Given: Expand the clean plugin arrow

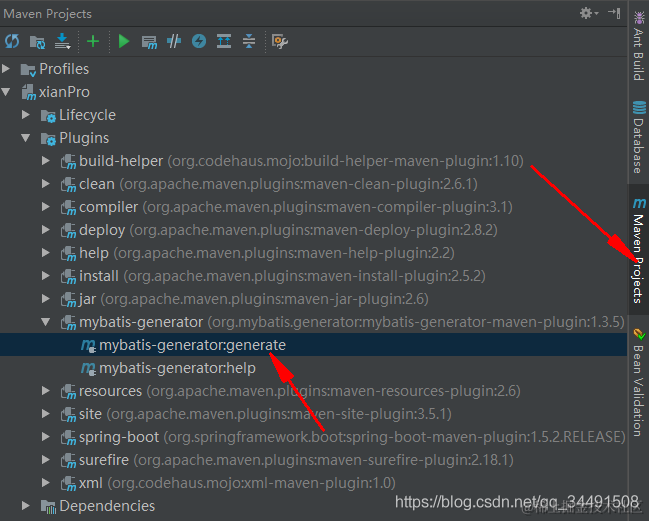Looking at the screenshot, I should 46,184.
